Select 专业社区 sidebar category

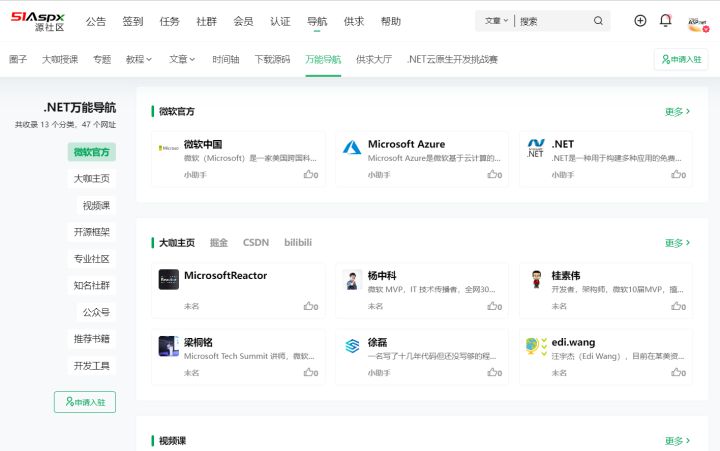(92, 259)
